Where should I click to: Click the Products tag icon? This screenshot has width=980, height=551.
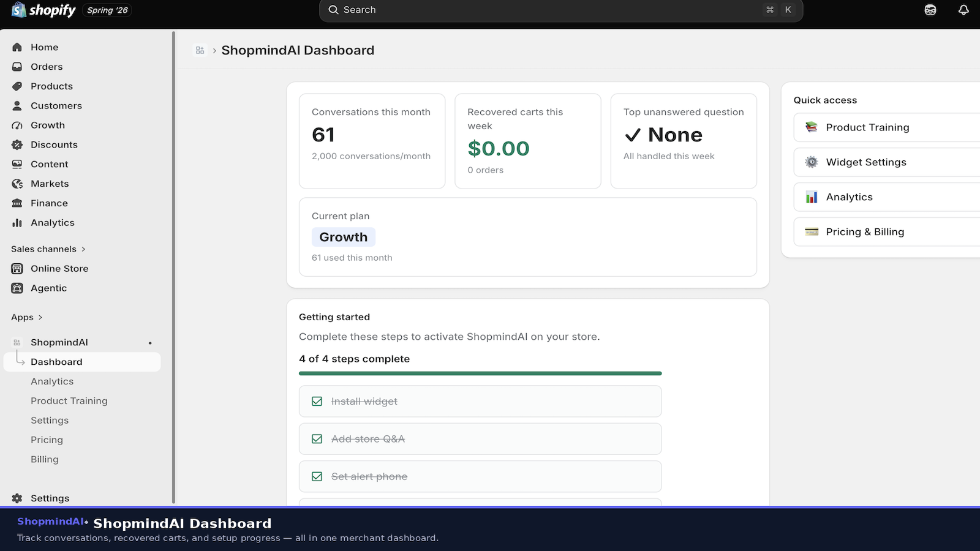pos(17,86)
